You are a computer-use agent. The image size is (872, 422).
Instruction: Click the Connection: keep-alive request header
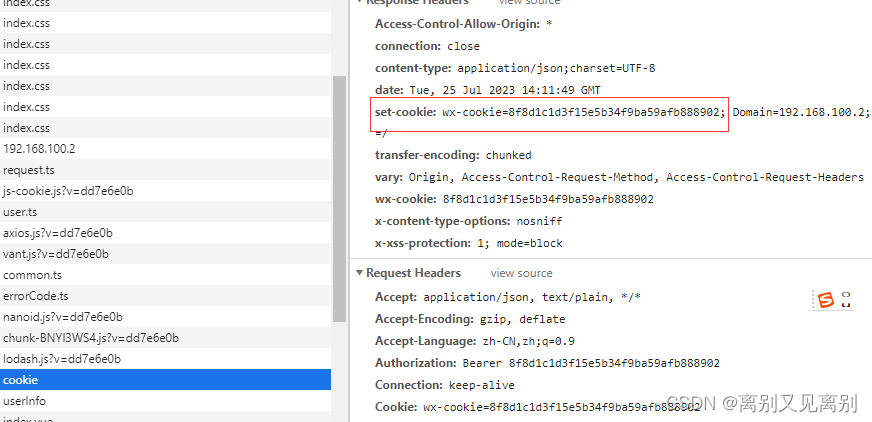click(x=445, y=385)
